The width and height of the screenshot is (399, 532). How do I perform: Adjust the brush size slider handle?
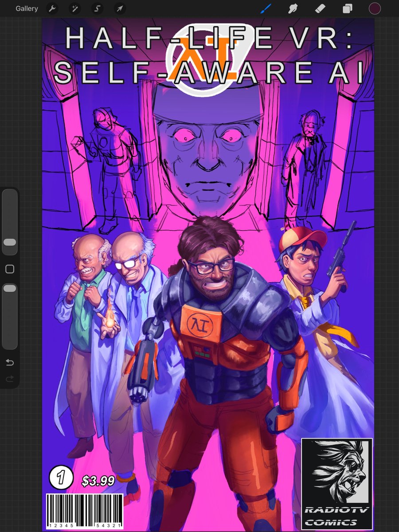click(9, 242)
